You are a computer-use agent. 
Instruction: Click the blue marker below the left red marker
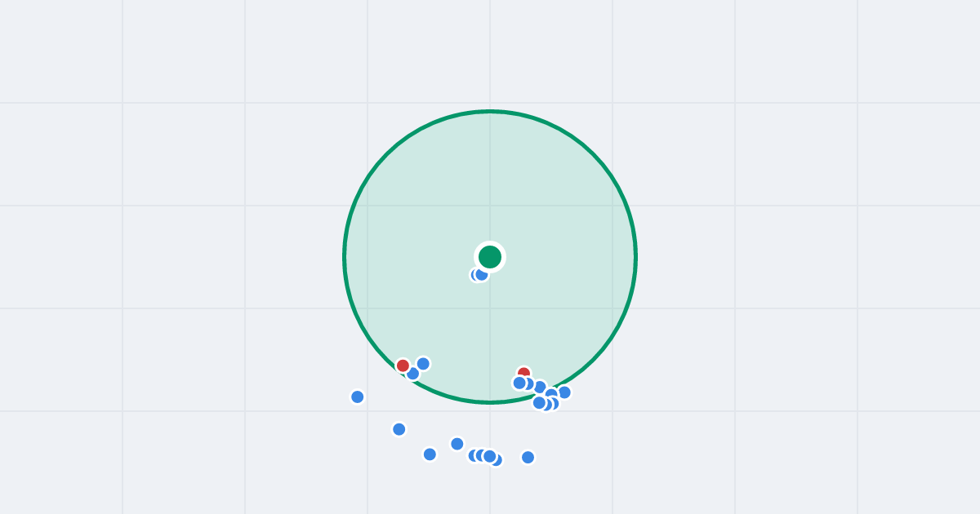(x=412, y=374)
